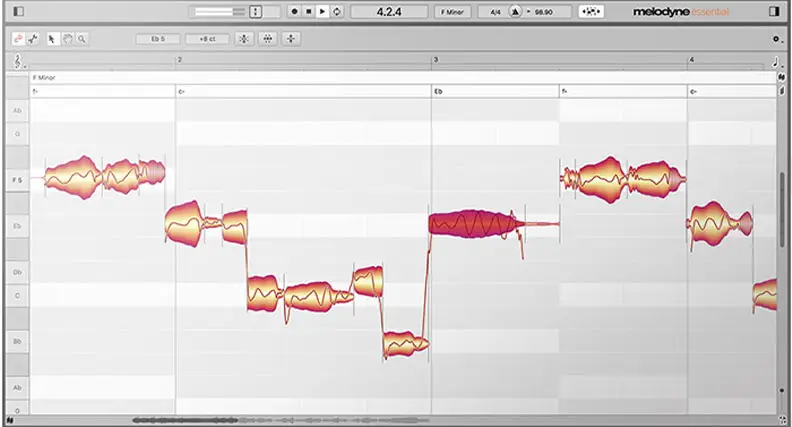Image resolution: width=792 pixels, height=427 pixels.
Task: Select the magnifier zoom tool
Action: pyautogui.click(x=82, y=38)
